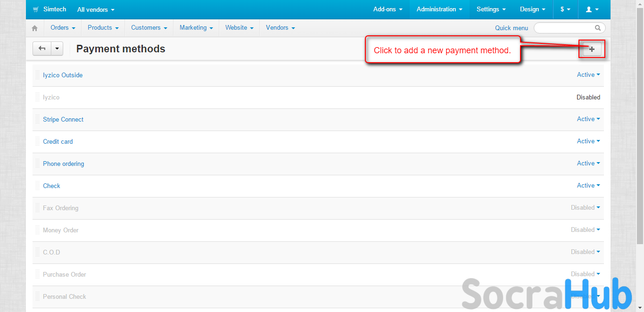The image size is (644, 312).
Task: Open the Phone ordering payment method
Action: point(63,164)
